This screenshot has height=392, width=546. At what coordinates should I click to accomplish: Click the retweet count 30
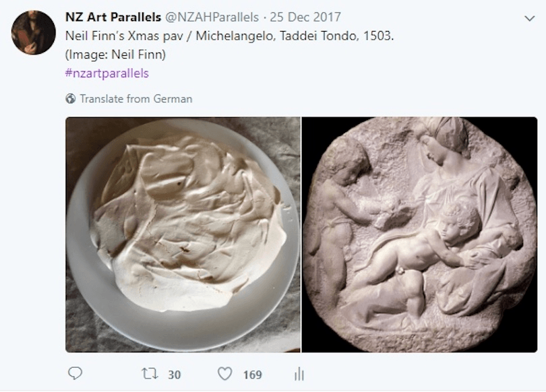point(174,374)
